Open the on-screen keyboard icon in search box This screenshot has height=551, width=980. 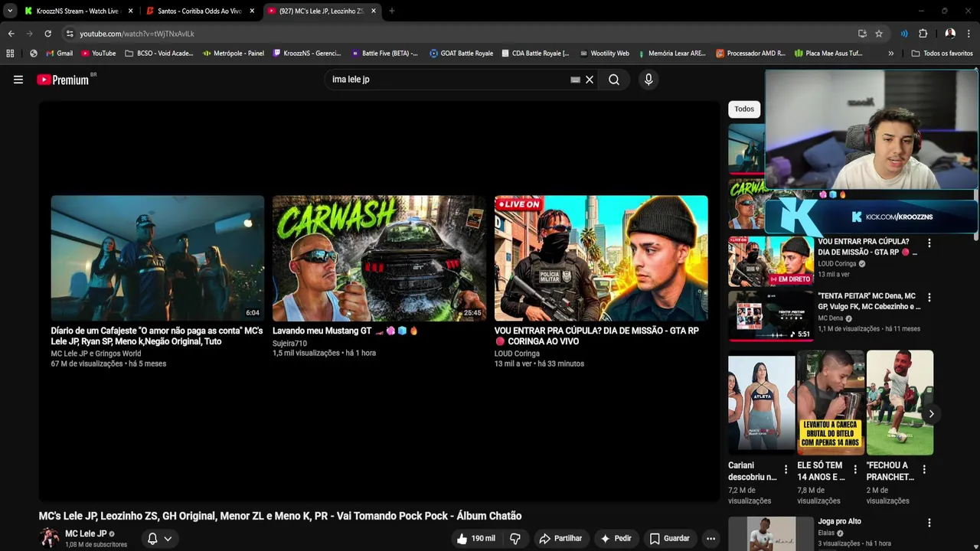[575, 80]
